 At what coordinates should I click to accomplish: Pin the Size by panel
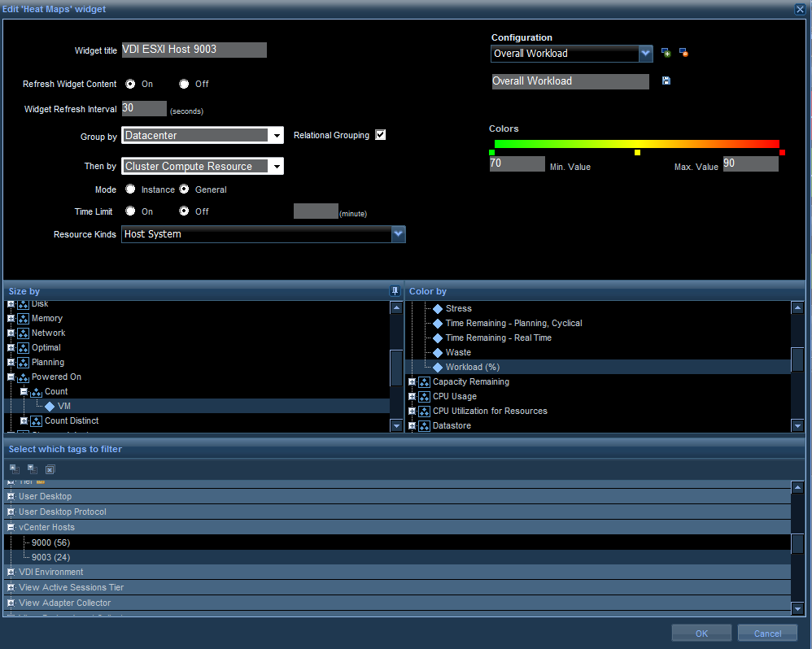point(395,291)
